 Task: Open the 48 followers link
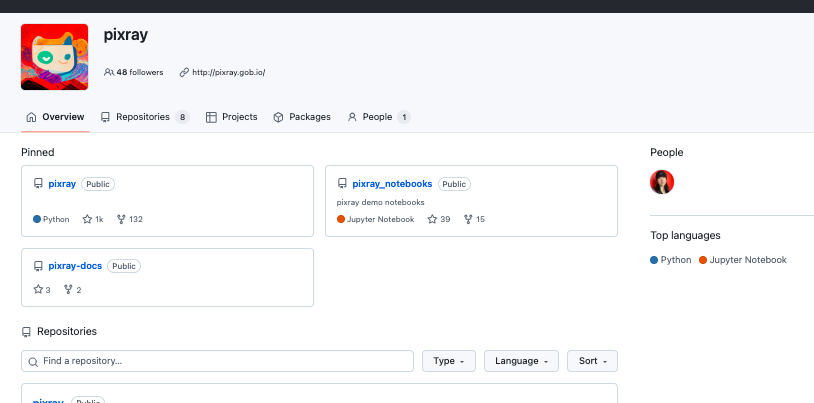[x=134, y=72]
